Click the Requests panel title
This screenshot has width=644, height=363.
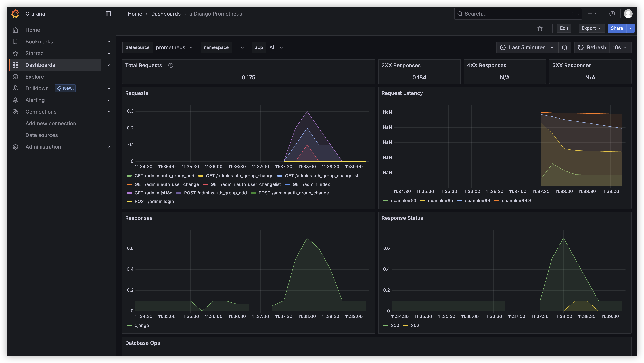point(137,93)
